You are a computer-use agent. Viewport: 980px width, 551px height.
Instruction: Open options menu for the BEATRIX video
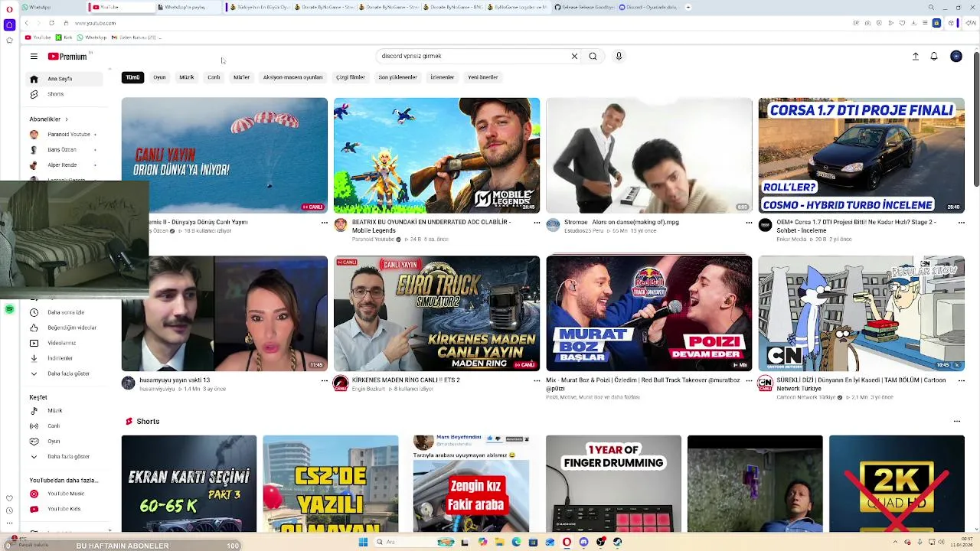pos(537,223)
